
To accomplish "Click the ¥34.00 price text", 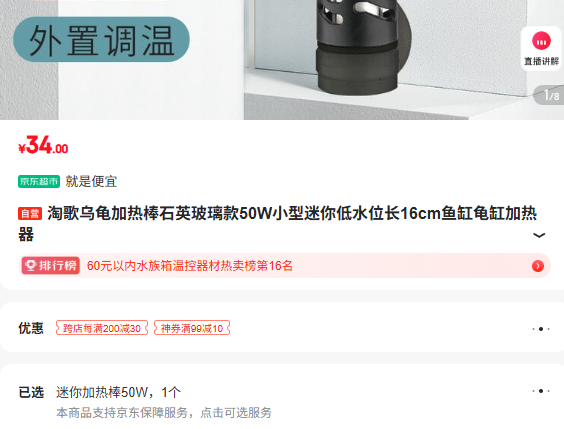I will click(x=43, y=145).
